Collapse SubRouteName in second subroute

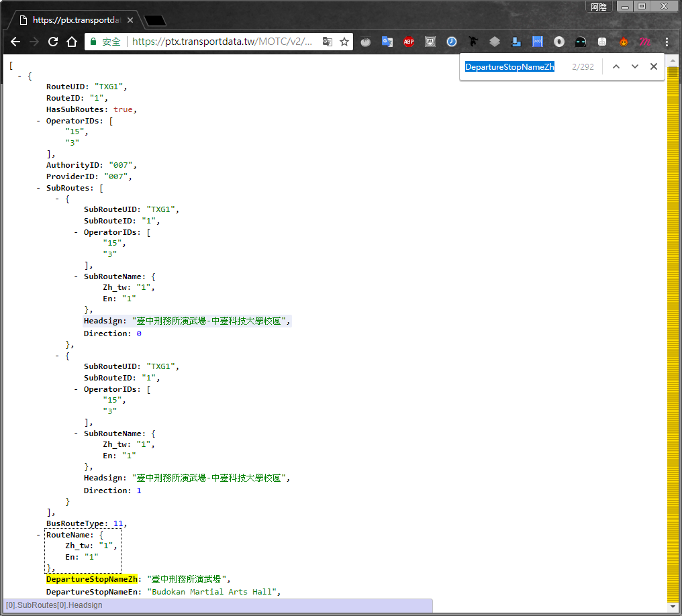point(76,433)
